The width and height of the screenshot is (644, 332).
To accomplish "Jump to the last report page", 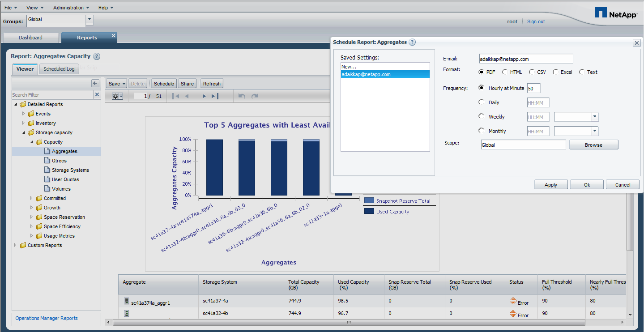I will click(x=215, y=96).
